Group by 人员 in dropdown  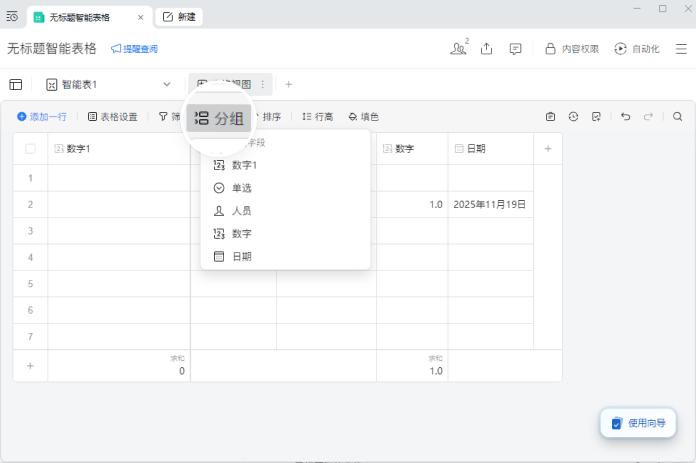(x=285, y=211)
